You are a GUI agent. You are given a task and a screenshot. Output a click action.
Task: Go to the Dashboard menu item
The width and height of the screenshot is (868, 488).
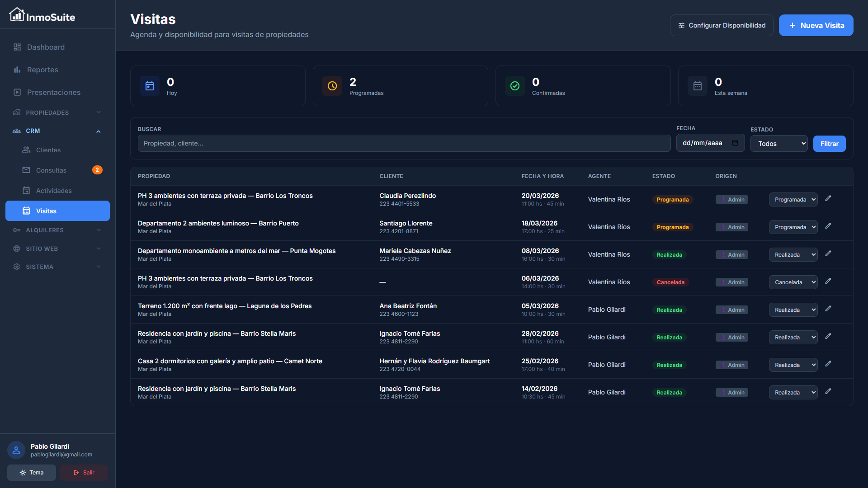pyautogui.click(x=46, y=47)
